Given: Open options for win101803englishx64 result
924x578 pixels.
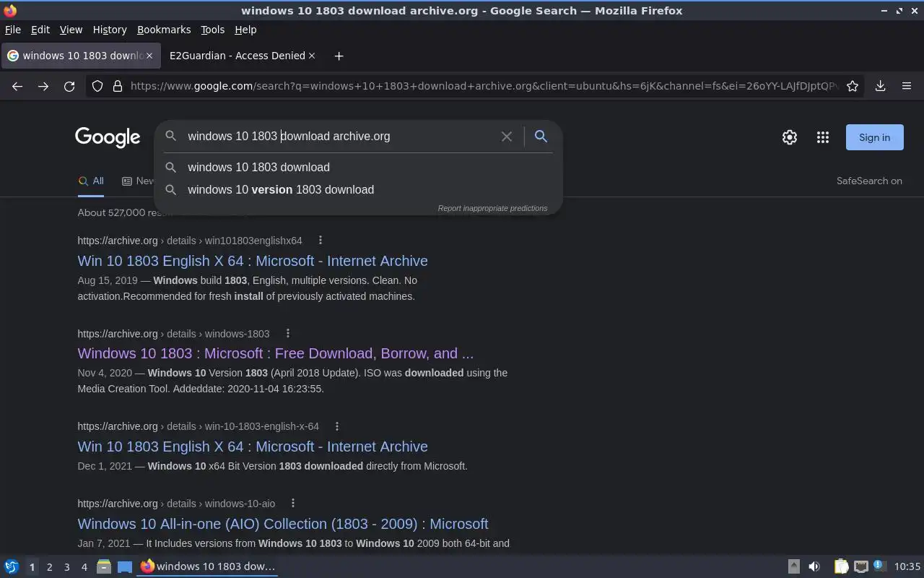Looking at the screenshot, I should click(x=321, y=240).
